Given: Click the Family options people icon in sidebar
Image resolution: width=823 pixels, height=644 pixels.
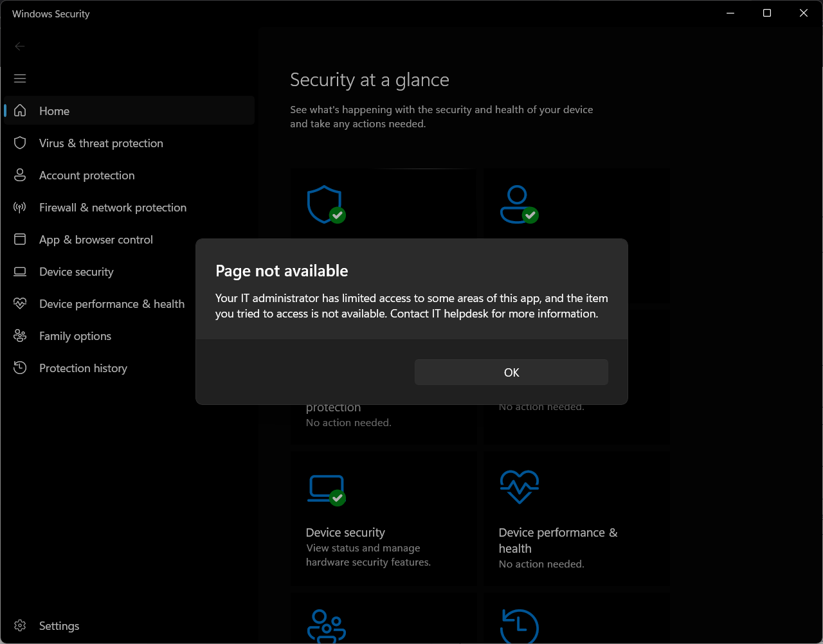Looking at the screenshot, I should point(20,335).
